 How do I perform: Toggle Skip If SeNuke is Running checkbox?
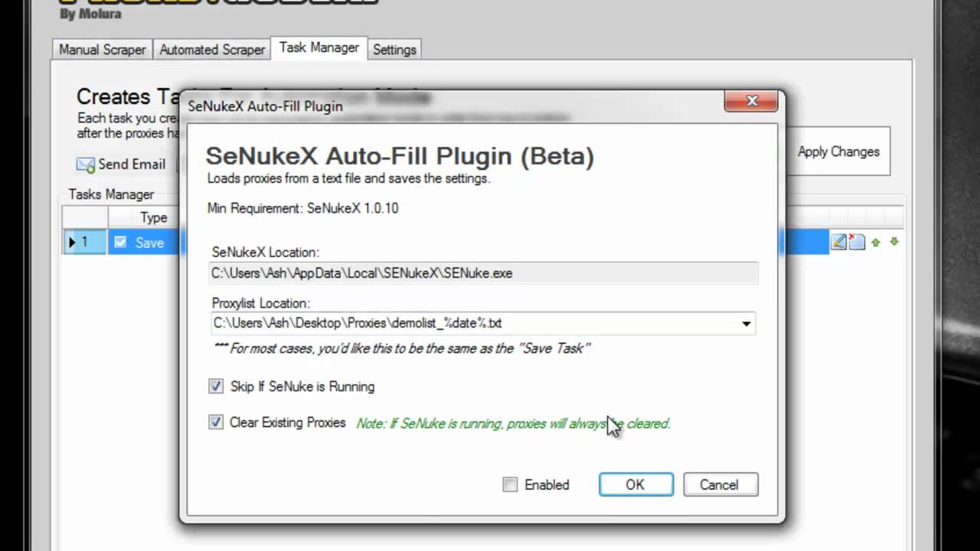(x=216, y=386)
